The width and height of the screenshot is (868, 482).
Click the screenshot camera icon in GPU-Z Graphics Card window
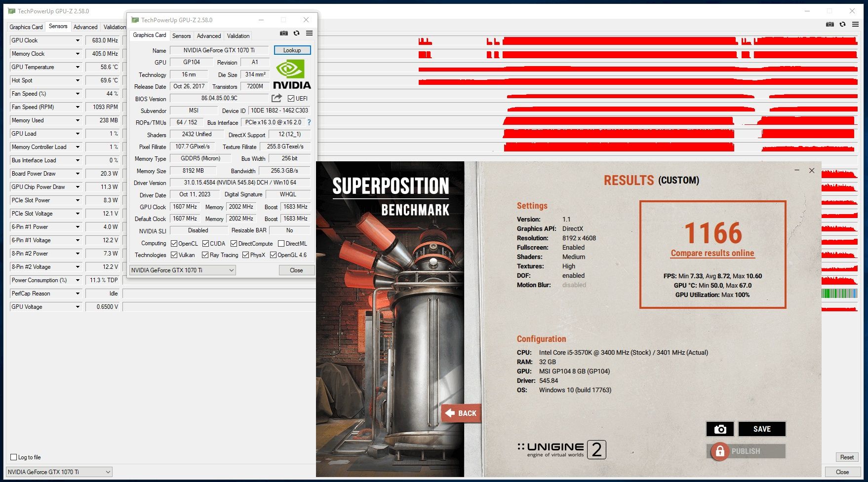point(283,34)
